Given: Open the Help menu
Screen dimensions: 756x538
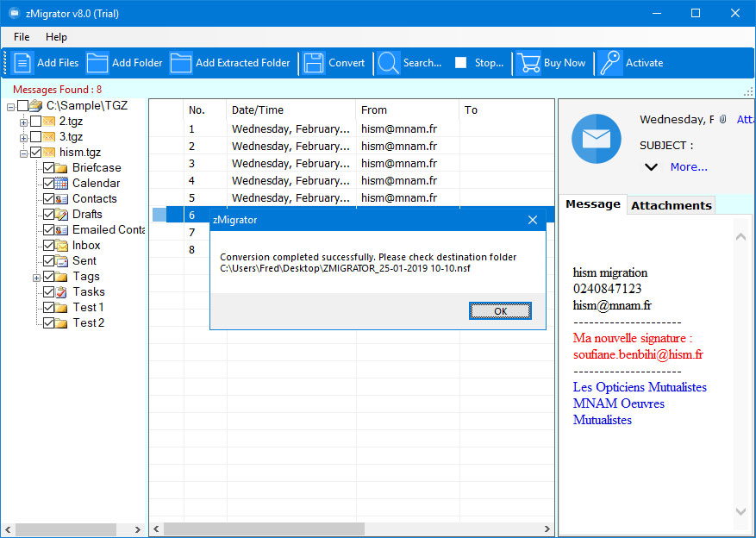Looking at the screenshot, I should pyautogui.click(x=56, y=37).
